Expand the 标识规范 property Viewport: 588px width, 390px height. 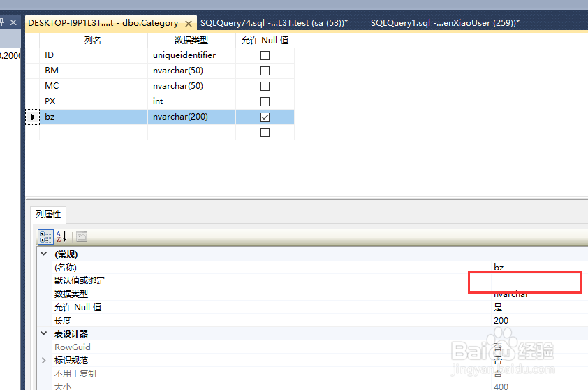[44, 361]
